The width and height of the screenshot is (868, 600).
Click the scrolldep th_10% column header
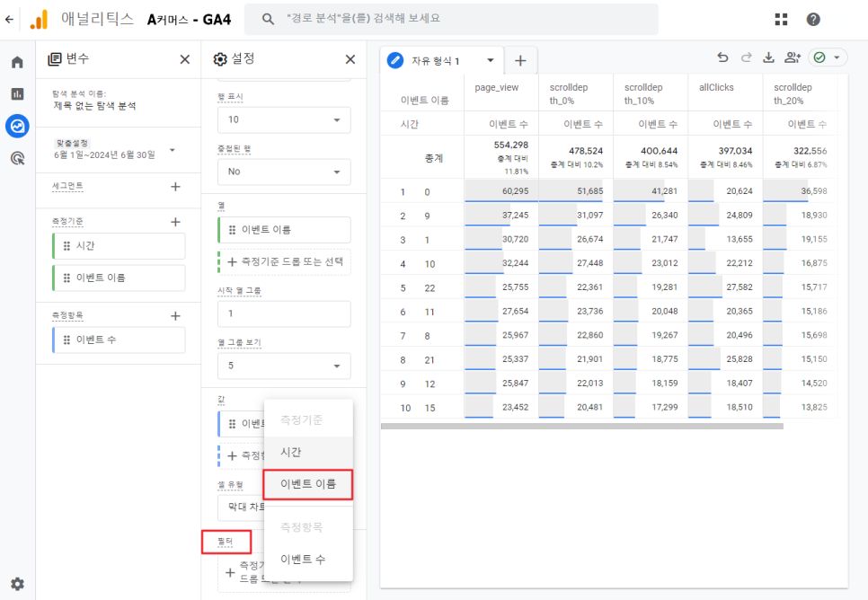point(643,94)
